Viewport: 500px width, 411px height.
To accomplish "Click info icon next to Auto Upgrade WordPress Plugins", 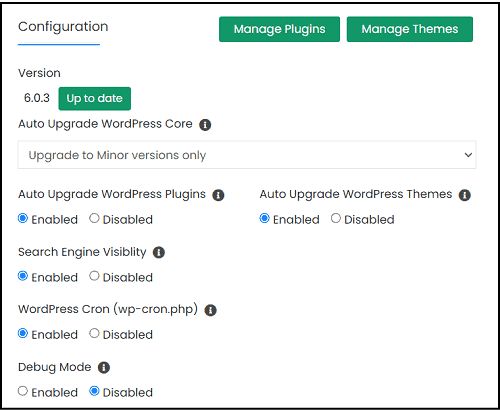I will tap(219, 195).
